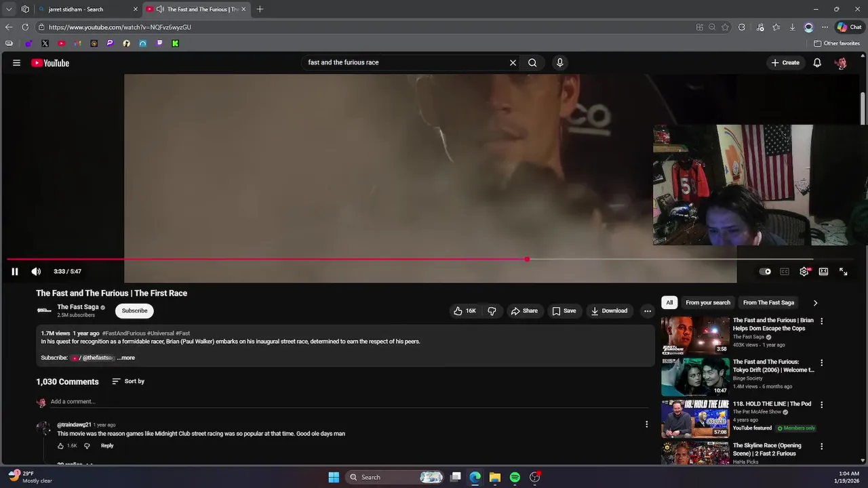
Task: Open Other favorites folder
Action: [x=837, y=43]
